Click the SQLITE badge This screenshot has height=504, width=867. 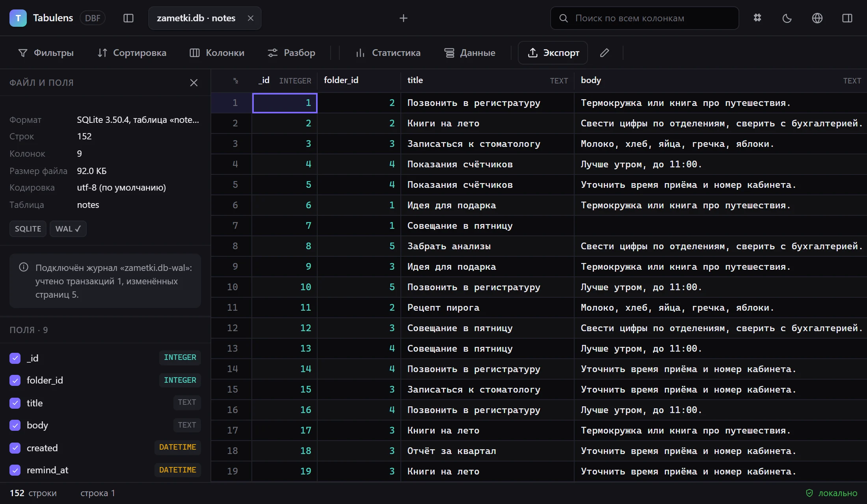coord(28,229)
